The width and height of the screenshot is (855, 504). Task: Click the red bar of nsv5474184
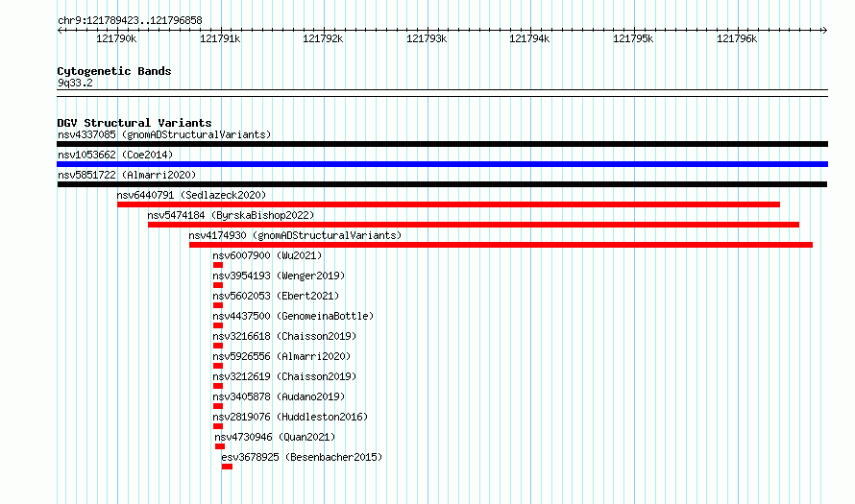(x=474, y=225)
